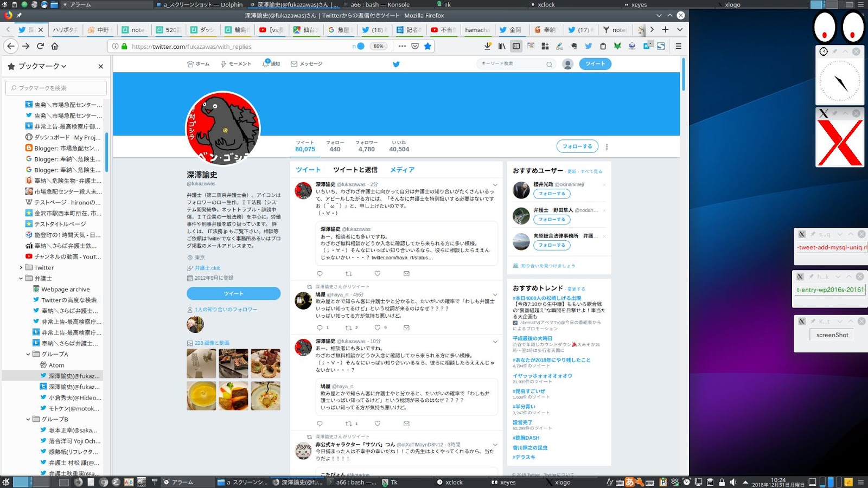The height and width of the screenshot is (488, 868).
Task: Reload the current page
Action: pyautogui.click(x=40, y=46)
